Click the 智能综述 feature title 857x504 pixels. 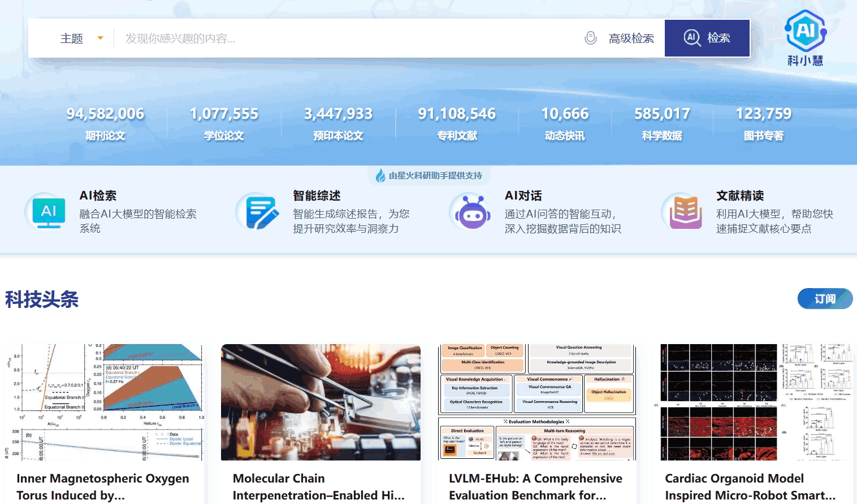click(317, 195)
